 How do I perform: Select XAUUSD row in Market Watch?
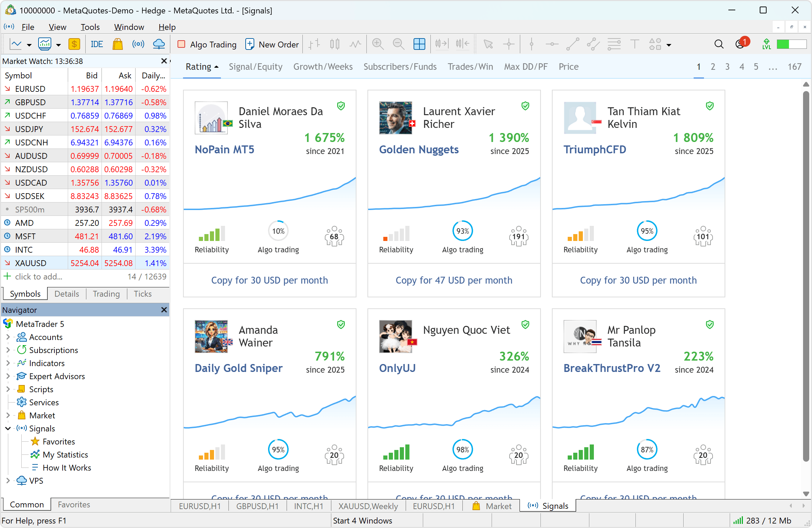pos(85,263)
